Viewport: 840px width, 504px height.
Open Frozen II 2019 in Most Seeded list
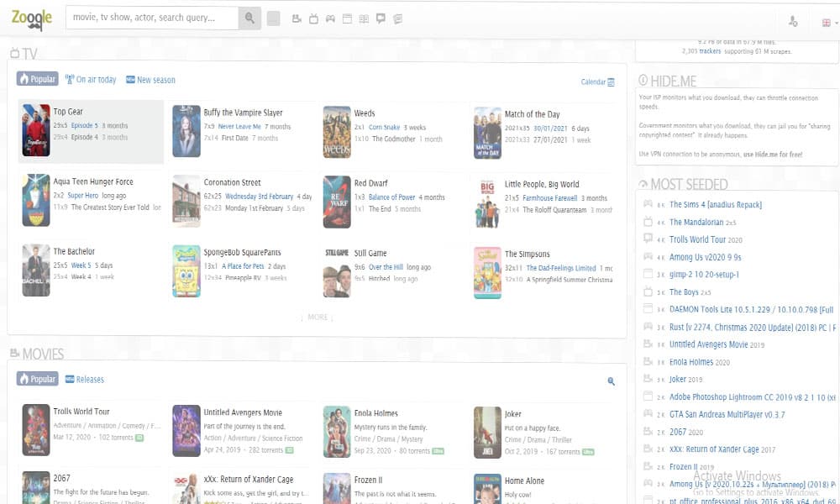click(x=684, y=466)
